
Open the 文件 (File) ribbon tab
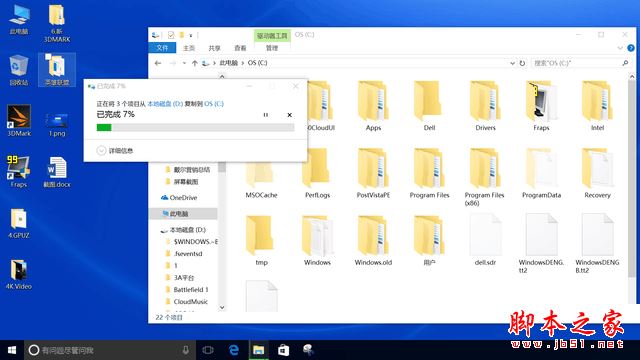[162, 48]
